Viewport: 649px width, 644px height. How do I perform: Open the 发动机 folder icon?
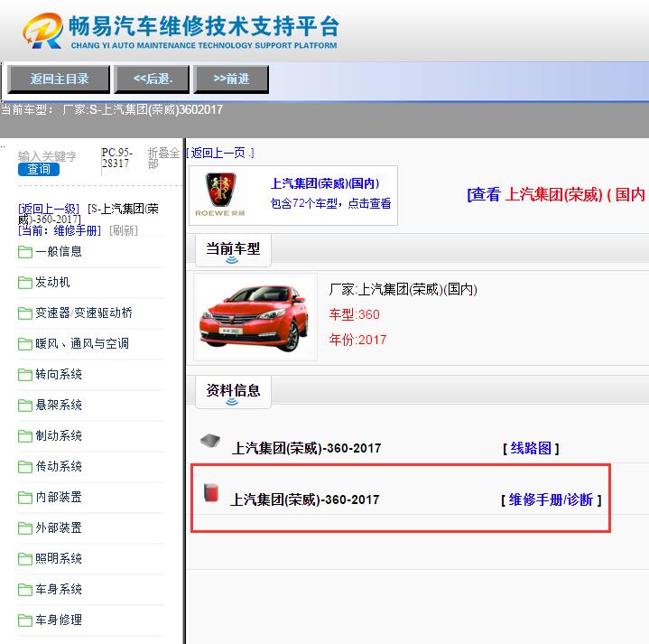[x=25, y=283]
